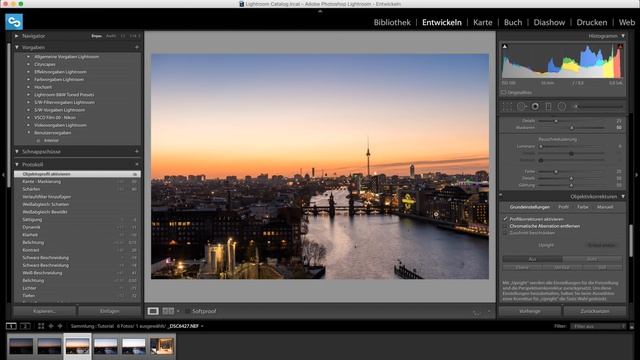Hide the top module picker arrow
The width and height of the screenshot is (640, 360).
click(320, 11)
